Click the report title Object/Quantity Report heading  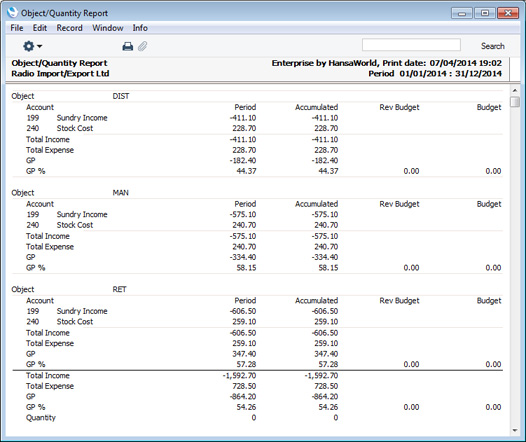tap(59, 63)
